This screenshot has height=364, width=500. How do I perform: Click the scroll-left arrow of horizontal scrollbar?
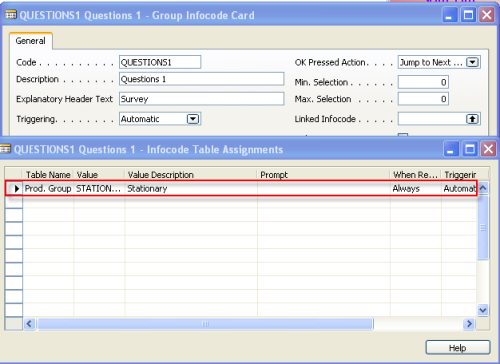(29, 323)
